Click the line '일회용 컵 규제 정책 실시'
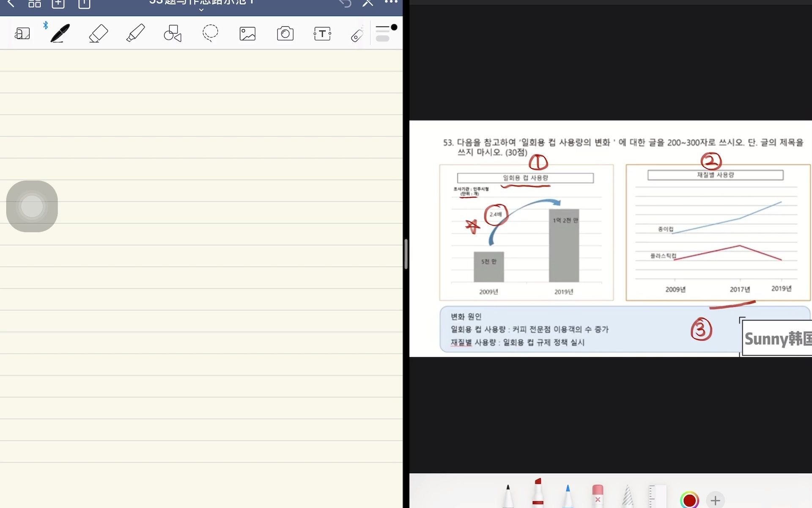 pyautogui.click(x=543, y=342)
